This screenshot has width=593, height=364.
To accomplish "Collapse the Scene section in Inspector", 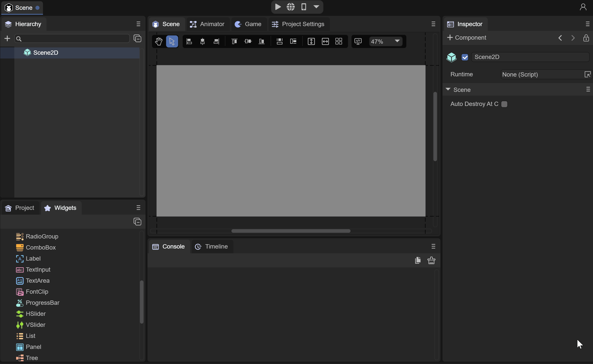I will (448, 90).
